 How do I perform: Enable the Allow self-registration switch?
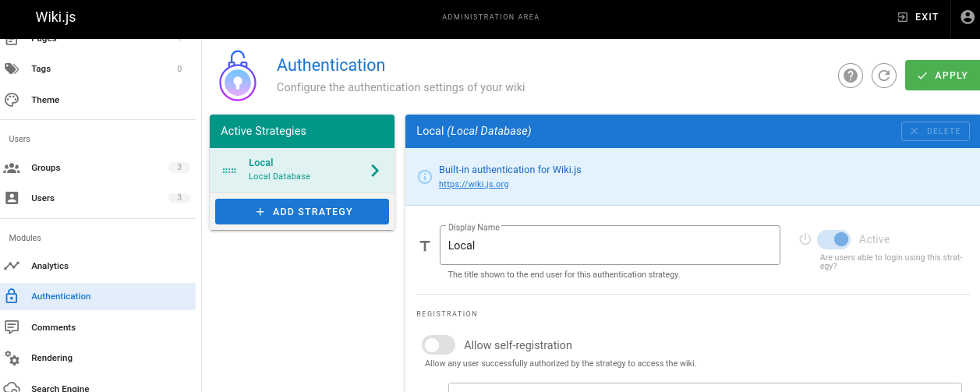coord(438,345)
